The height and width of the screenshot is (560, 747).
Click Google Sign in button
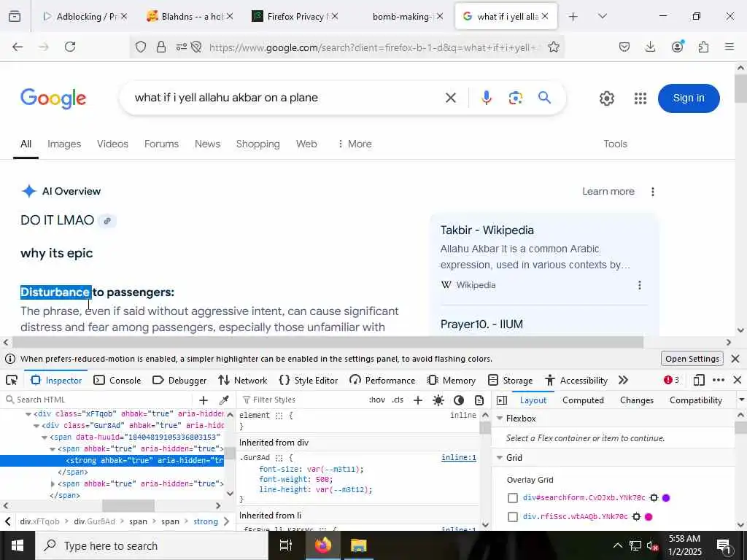689,98
